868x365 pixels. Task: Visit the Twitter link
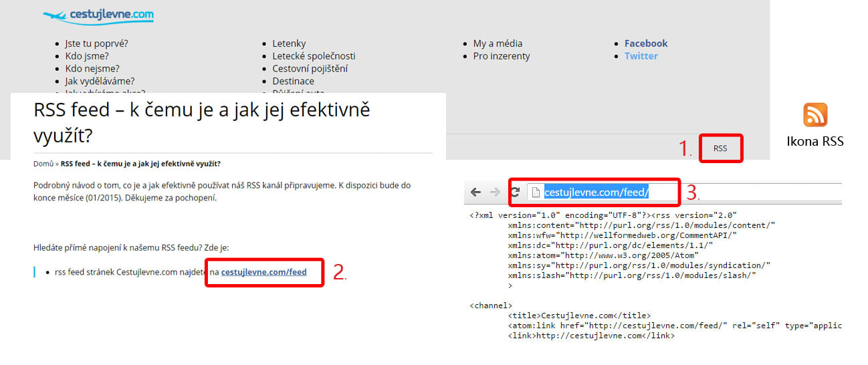[641, 56]
